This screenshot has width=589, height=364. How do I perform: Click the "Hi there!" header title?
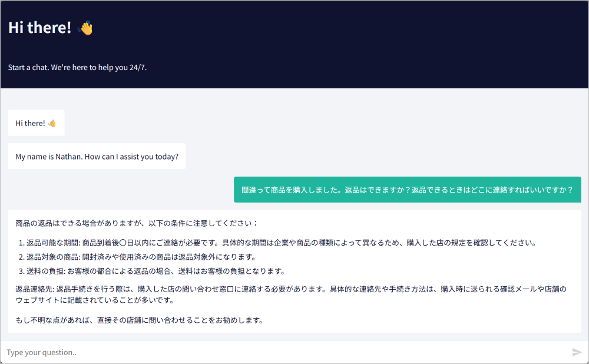coord(39,28)
